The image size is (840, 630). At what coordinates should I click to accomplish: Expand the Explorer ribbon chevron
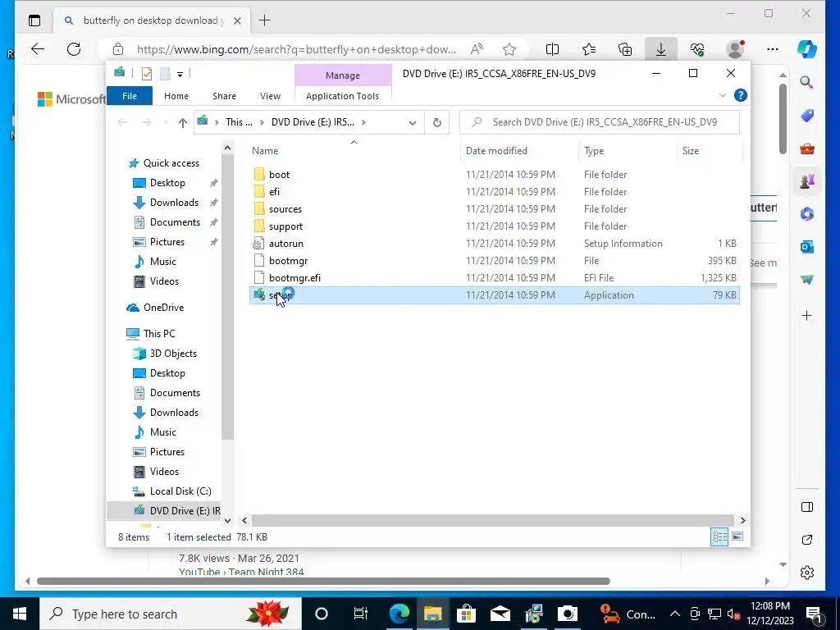pyautogui.click(x=722, y=95)
